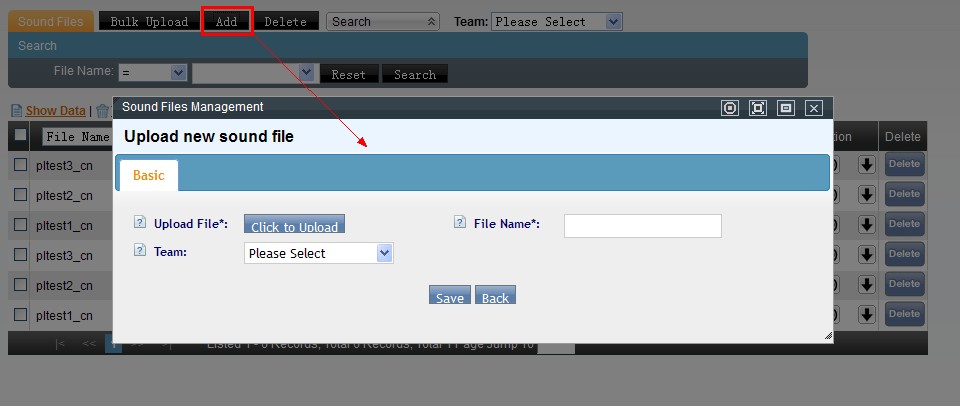Click the help icon beside File Name
Viewport: 960px width, 406px height.
tap(460, 223)
